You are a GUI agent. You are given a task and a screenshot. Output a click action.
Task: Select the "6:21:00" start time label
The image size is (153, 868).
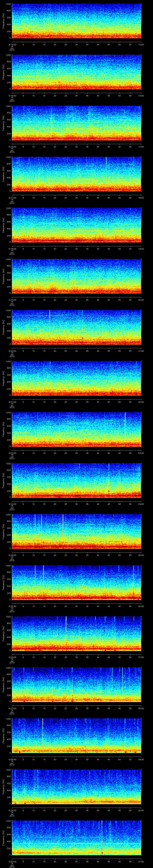12,402
